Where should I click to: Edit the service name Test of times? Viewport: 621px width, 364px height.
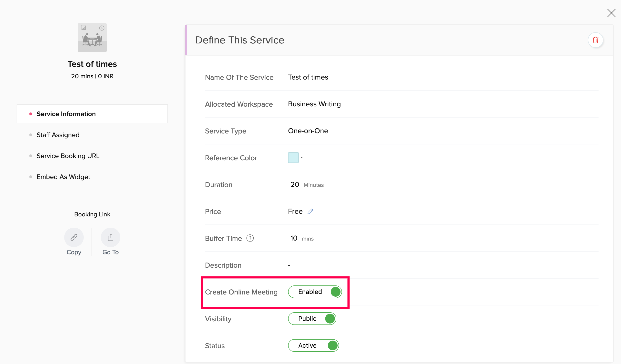point(308,77)
